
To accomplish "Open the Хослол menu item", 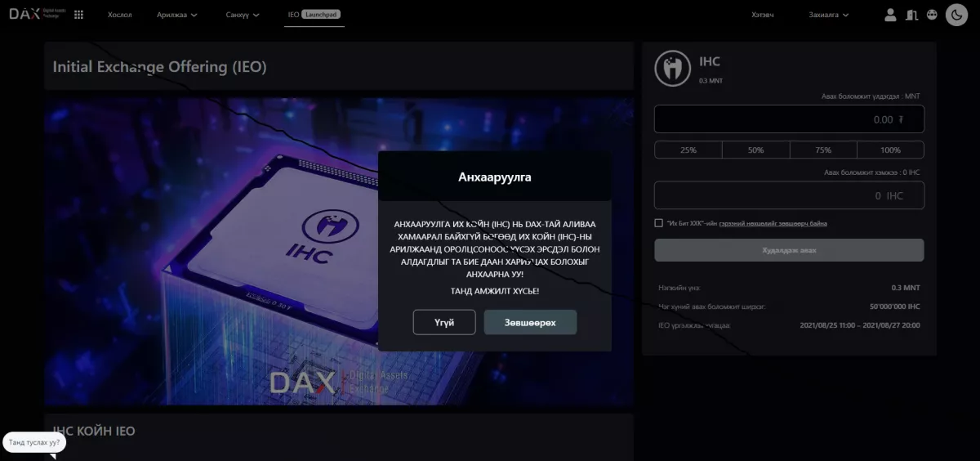I will [x=119, y=15].
